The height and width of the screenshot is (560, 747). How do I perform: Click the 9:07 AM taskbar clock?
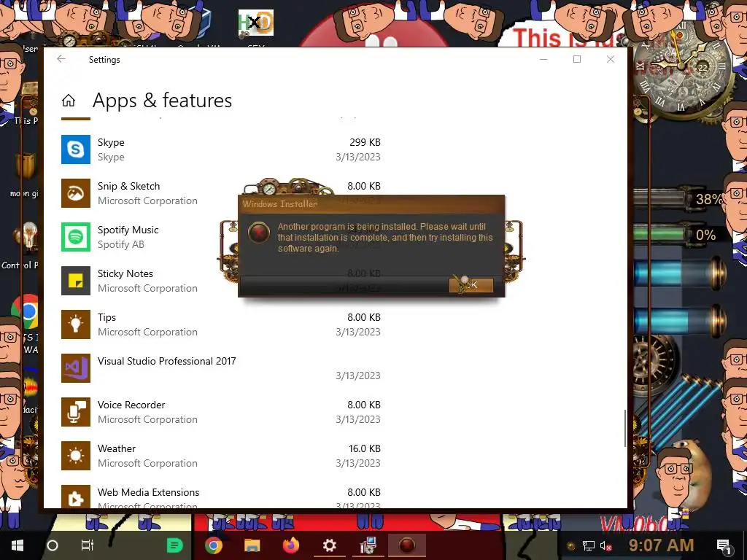click(x=661, y=545)
